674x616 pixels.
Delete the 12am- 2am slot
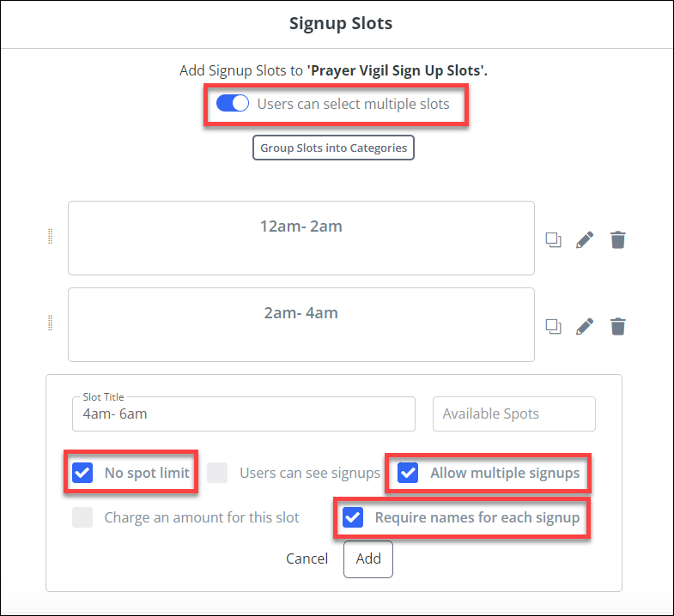coord(617,240)
